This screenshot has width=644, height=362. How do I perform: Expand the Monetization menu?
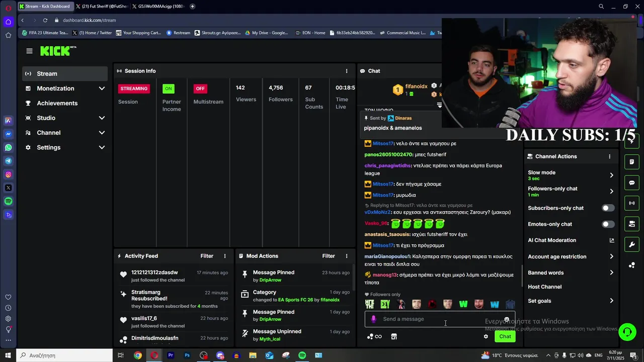(65, 88)
